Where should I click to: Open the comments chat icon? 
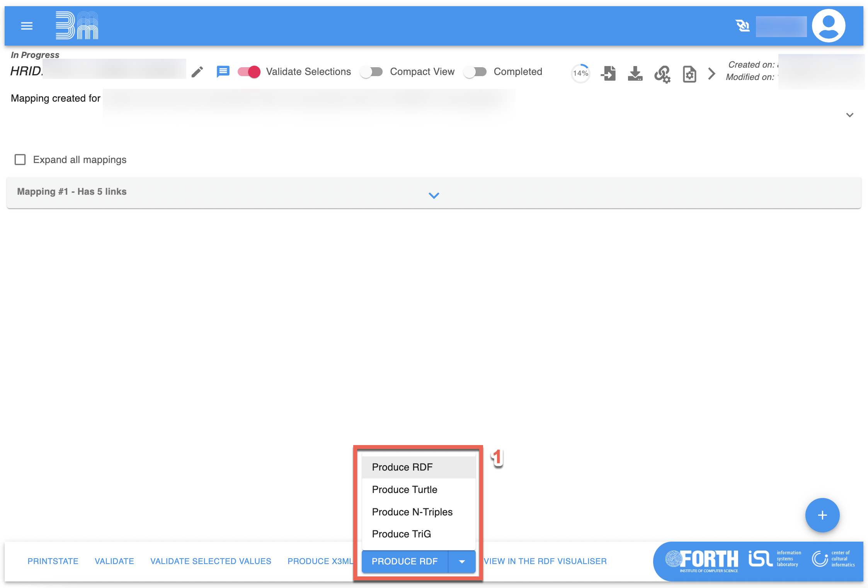click(223, 72)
